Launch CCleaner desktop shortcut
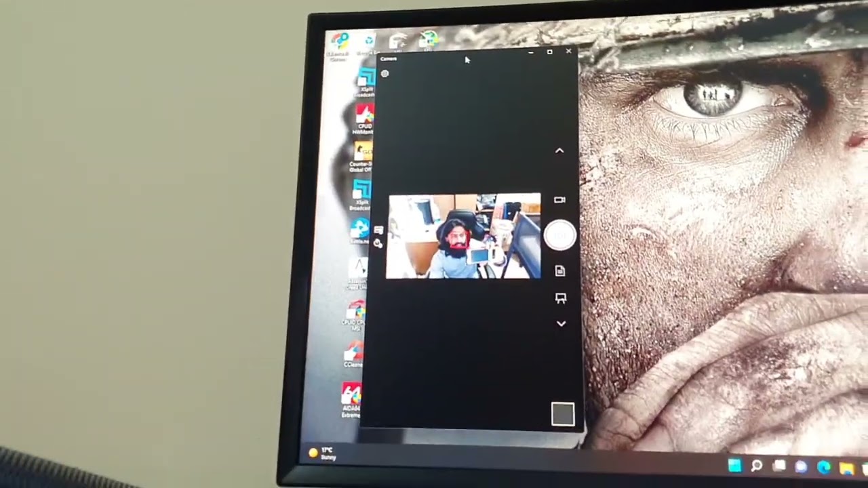This screenshot has width=868, height=488. 353,354
